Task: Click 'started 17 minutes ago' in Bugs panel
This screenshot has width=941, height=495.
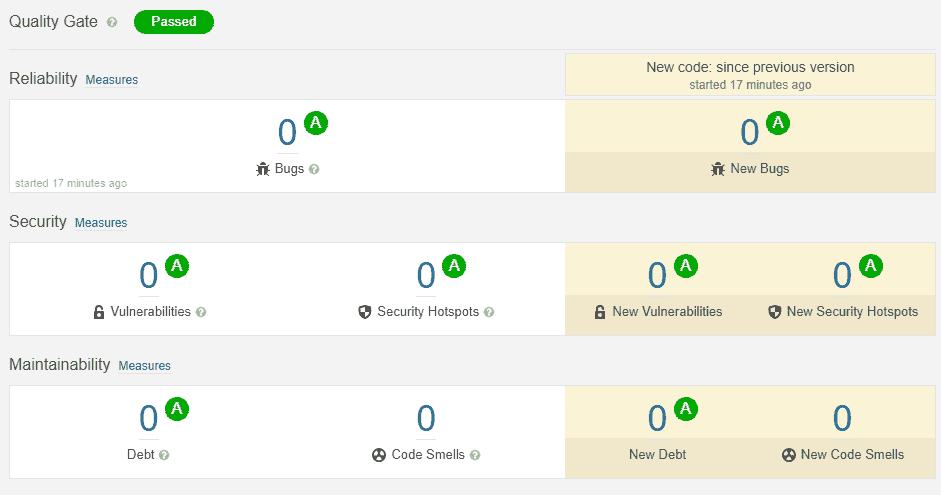Action: point(71,183)
